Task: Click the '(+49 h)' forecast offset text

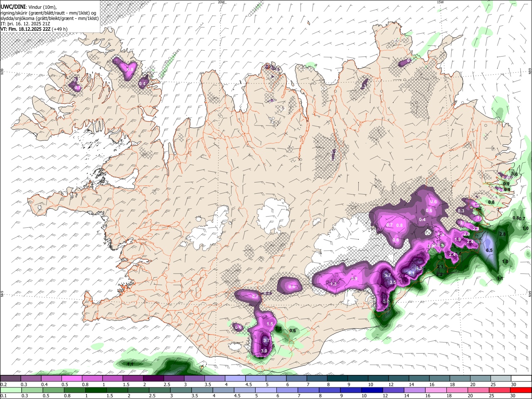Action: click(x=60, y=29)
